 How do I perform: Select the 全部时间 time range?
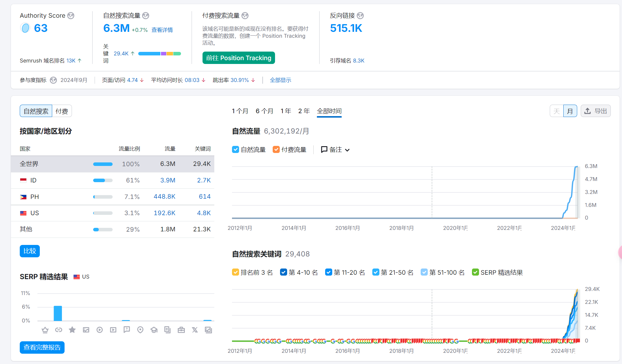coord(329,111)
